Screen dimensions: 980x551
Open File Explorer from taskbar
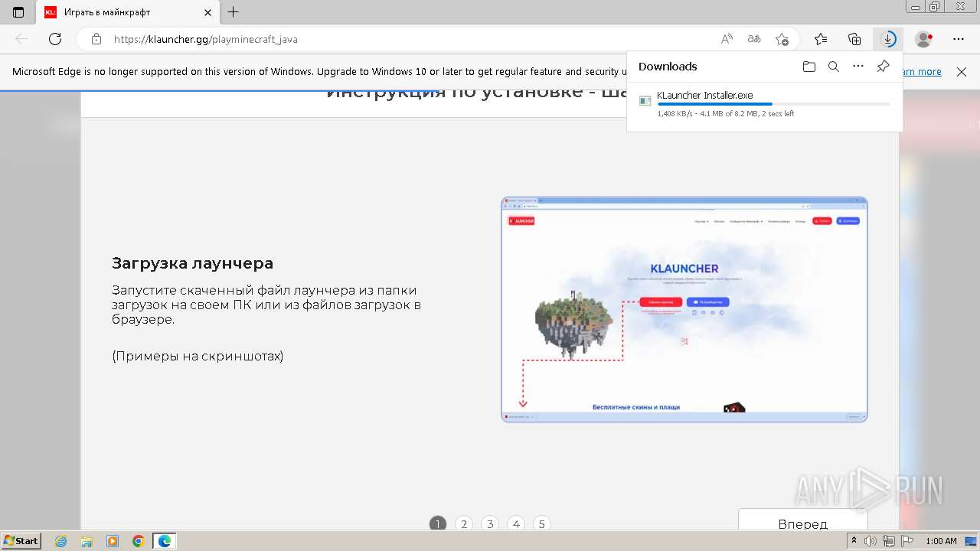click(x=87, y=541)
